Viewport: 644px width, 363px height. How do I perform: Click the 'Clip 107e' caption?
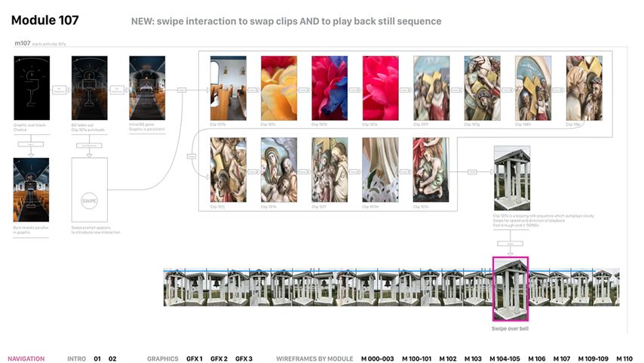point(370,125)
